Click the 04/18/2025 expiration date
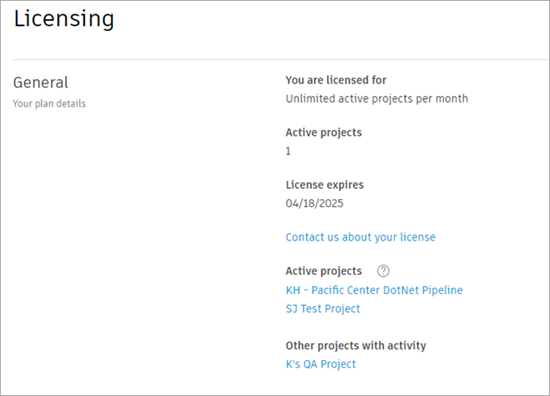This screenshot has width=550, height=396. point(314,203)
